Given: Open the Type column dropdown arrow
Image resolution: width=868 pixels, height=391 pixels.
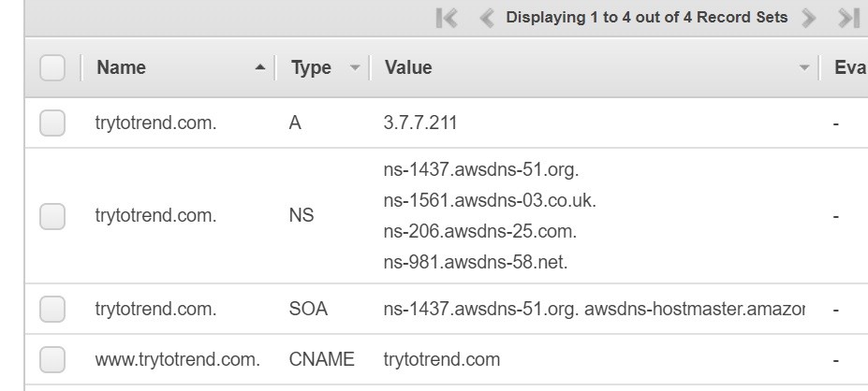Looking at the screenshot, I should click(x=354, y=67).
